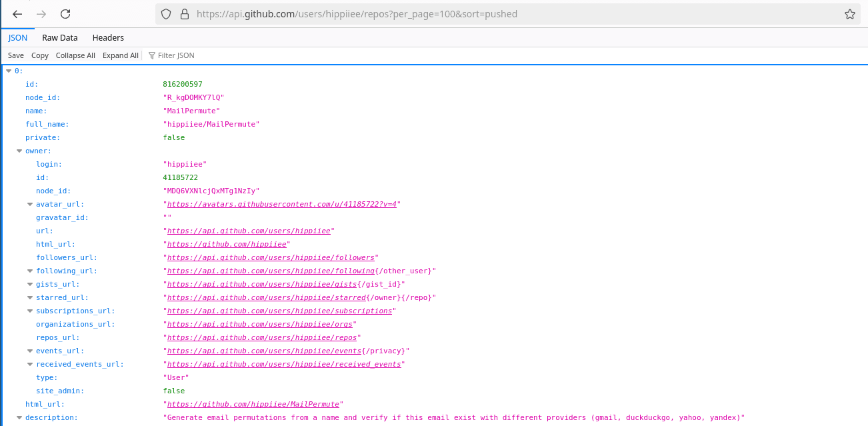Toggle the description row arrow

pyautogui.click(x=19, y=417)
